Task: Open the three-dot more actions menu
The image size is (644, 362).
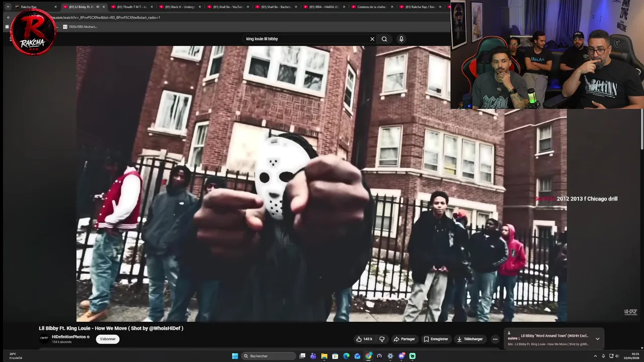Action: coord(495,339)
